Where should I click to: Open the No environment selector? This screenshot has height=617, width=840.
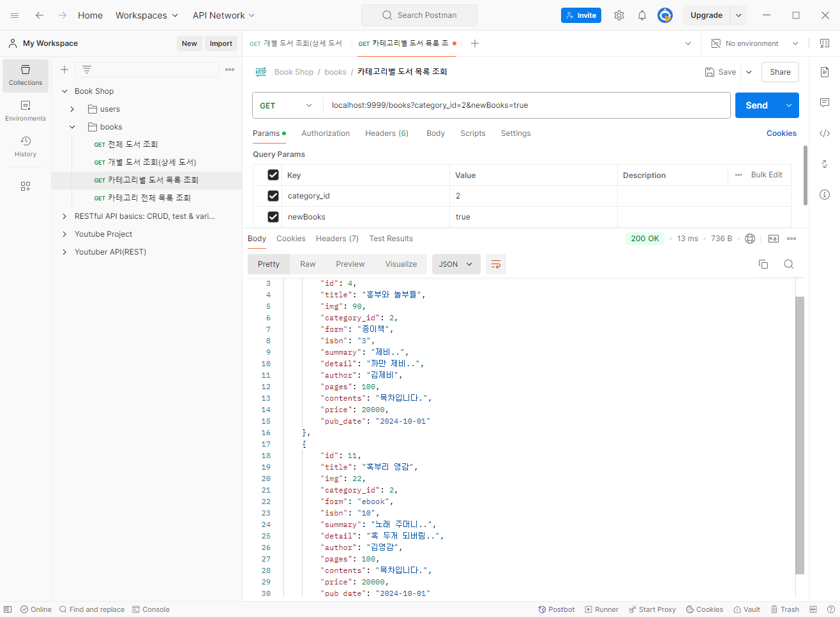(754, 43)
